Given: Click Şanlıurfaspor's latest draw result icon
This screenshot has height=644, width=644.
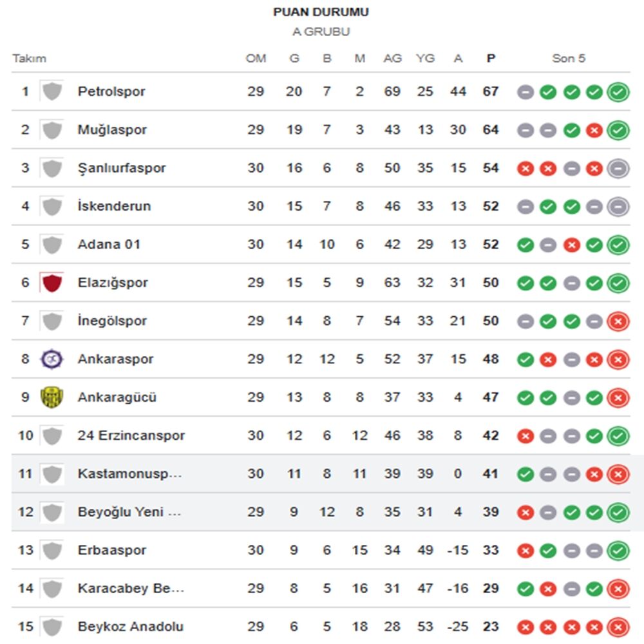Looking at the screenshot, I should [618, 169].
